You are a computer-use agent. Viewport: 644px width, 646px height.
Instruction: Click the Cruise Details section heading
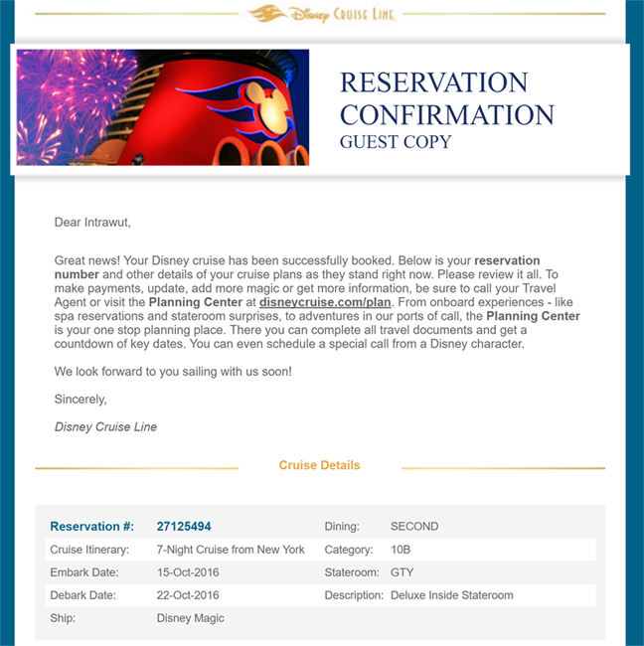click(x=320, y=465)
